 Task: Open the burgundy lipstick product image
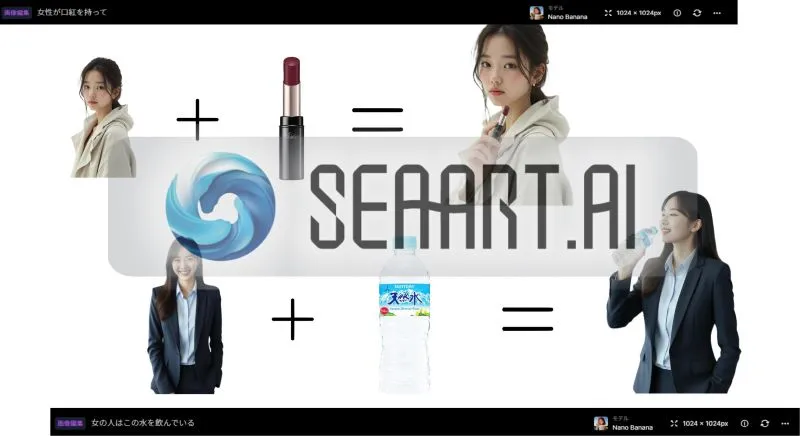(x=291, y=118)
